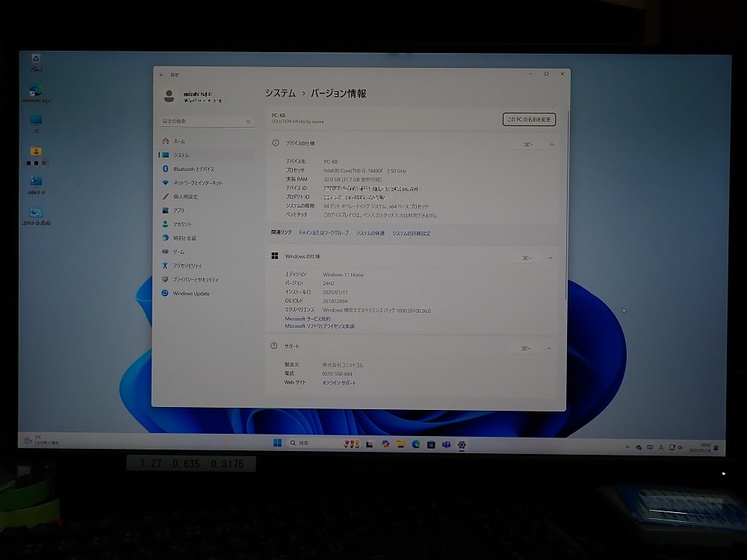Open システムの保護 link

pyautogui.click(x=371, y=233)
